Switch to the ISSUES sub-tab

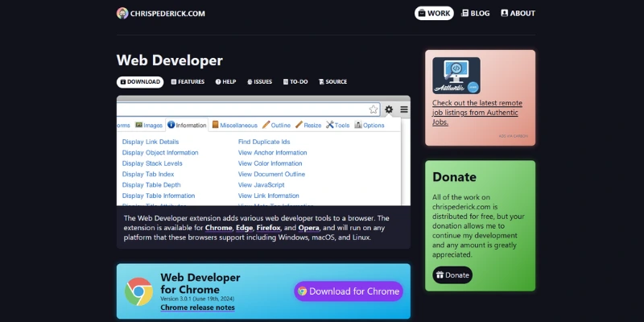(259, 82)
